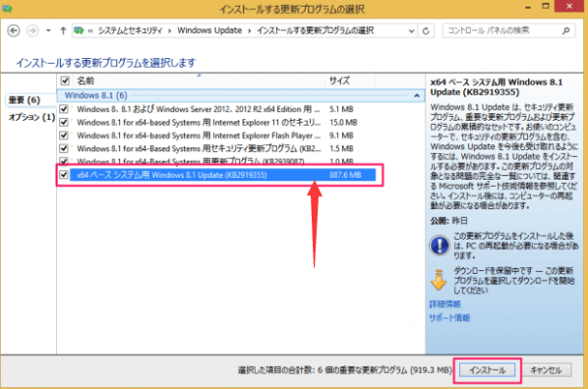This screenshot has height=389, width=588.
Task: Select the 重要 (6) tab
Action: (25, 100)
